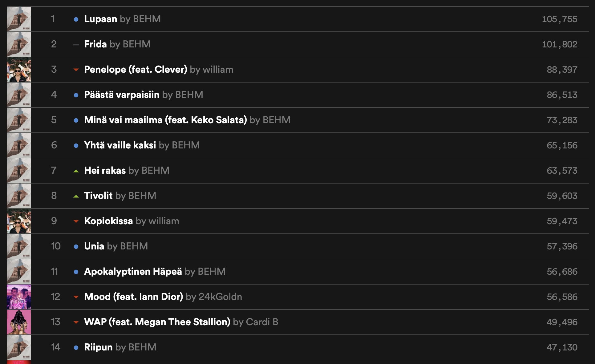Click the red down arrow beside Penelope
The height and width of the screenshot is (364, 595).
(76, 70)
